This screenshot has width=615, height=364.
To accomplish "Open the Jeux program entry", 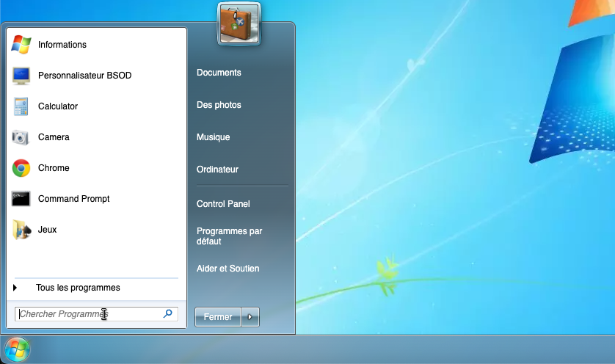I will 47,230.
